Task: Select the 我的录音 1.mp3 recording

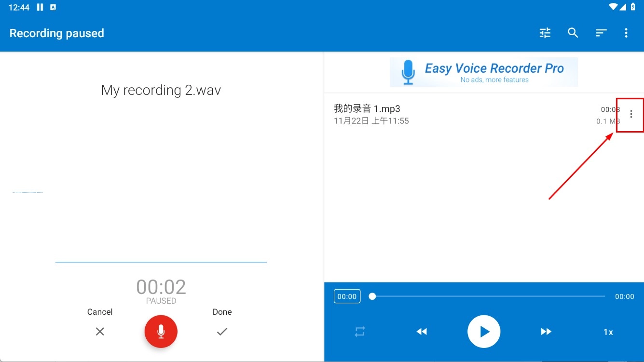Action: [434, 114]
